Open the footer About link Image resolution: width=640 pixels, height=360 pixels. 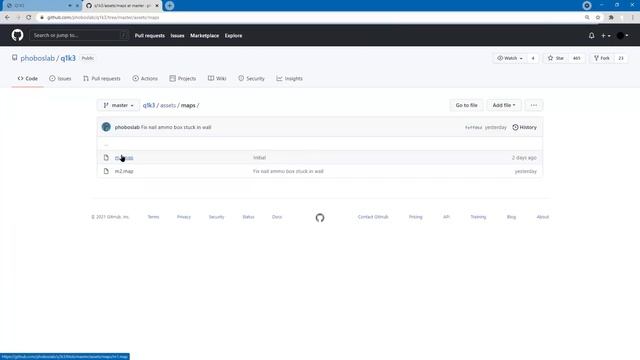542,217
